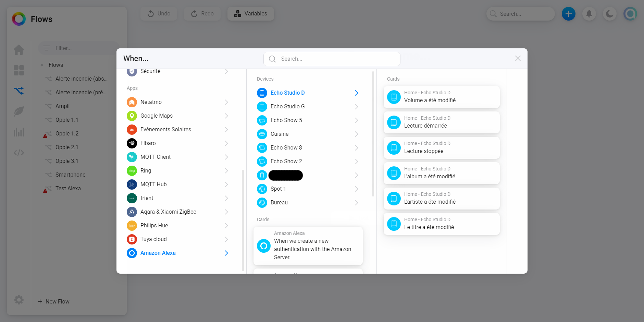Open the Smartphone flow
The image size is (644, 322).
coord(70,175)
